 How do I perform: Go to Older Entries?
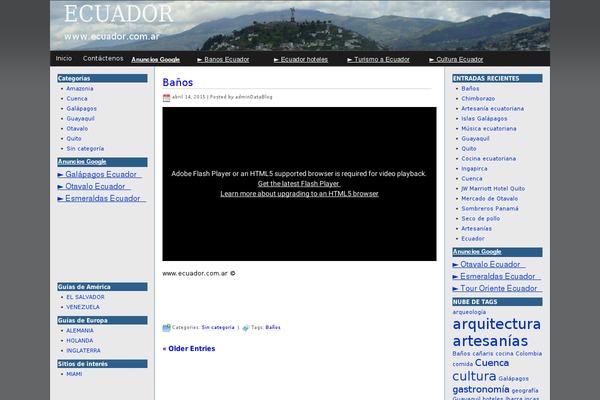click(x=189, y=349)
